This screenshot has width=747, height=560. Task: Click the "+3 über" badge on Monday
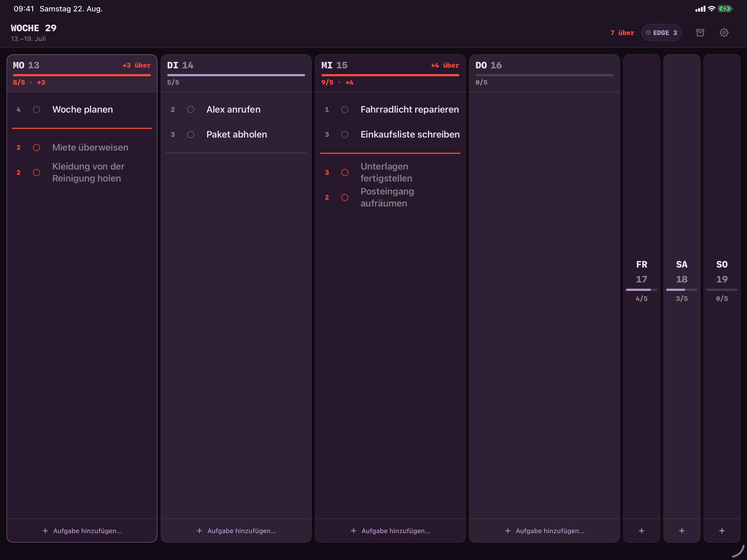(137, 65)
